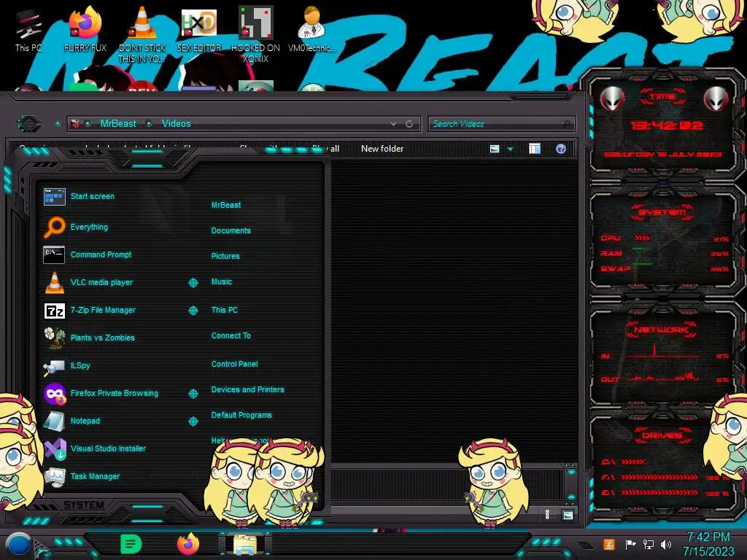Click the Explorer back navigation hexagon button
The height and width of the screenshot is (560, 747).
pyautogui.click(x=29, y=124)
